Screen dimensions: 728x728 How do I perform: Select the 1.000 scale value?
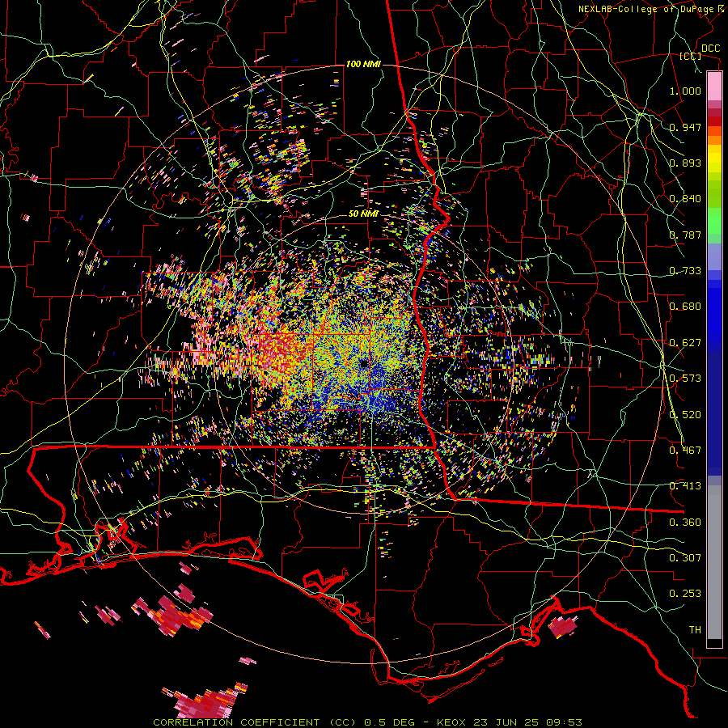pos(685,91)
